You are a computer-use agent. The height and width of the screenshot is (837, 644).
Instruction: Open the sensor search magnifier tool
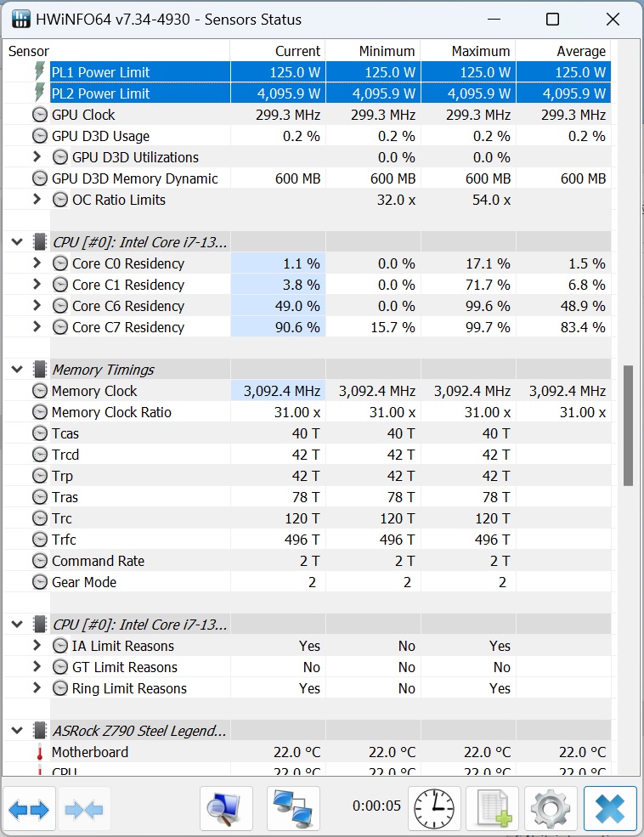click(226, 808)
